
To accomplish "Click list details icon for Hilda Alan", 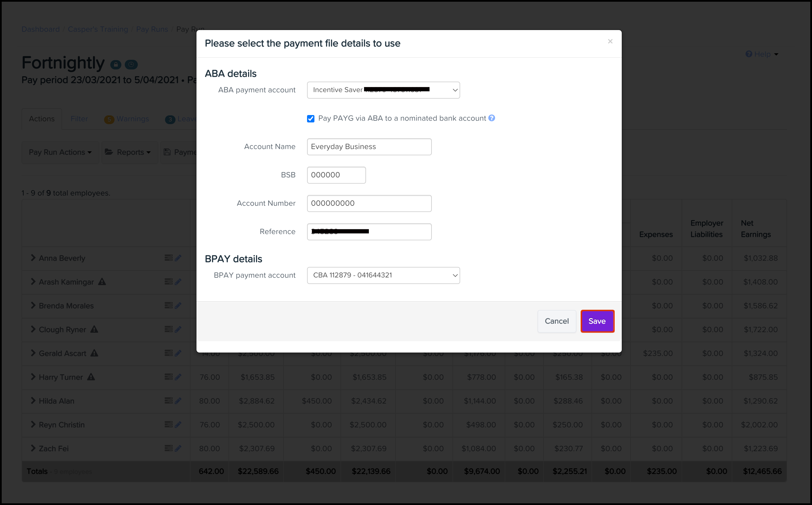I will point(168,400).
